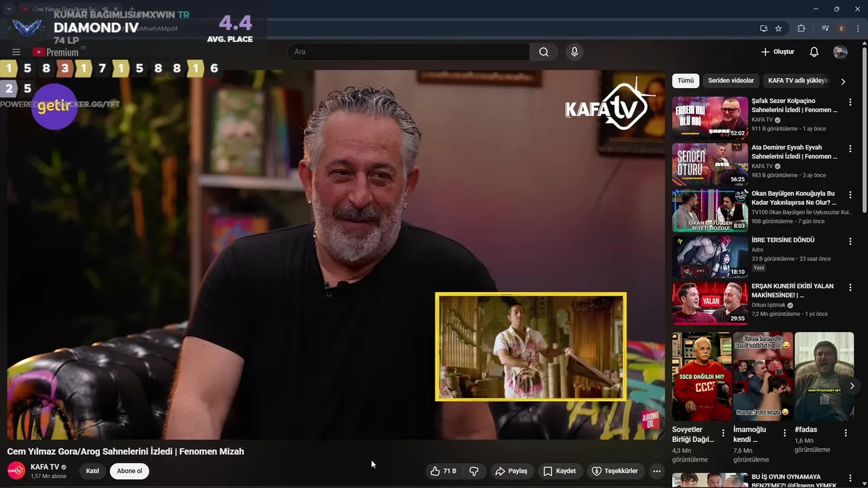The image size is (868, 488).
Task: Open İmamoğlu short thumbnail
Action: click(763, 376)
